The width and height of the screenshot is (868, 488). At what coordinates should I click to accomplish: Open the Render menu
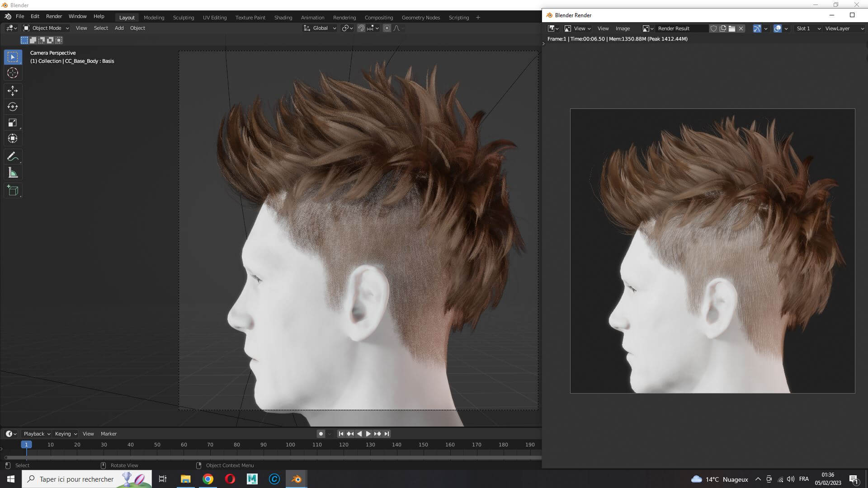coord(54,16)
